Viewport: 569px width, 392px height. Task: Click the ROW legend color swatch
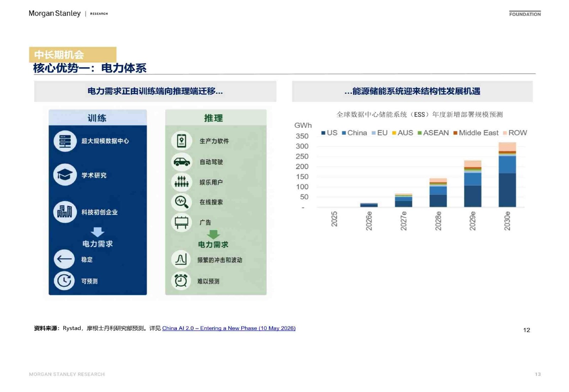(x=505, y=133)
